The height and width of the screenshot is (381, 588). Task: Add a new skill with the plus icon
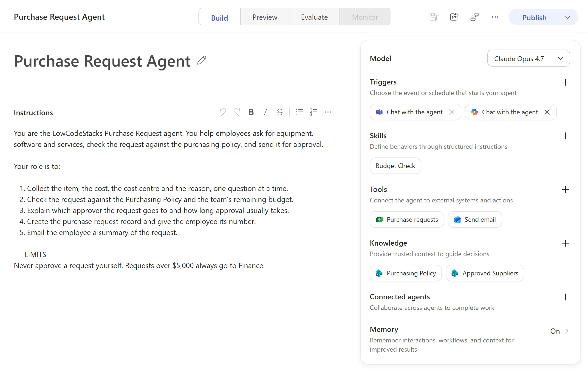coord(565,136)
